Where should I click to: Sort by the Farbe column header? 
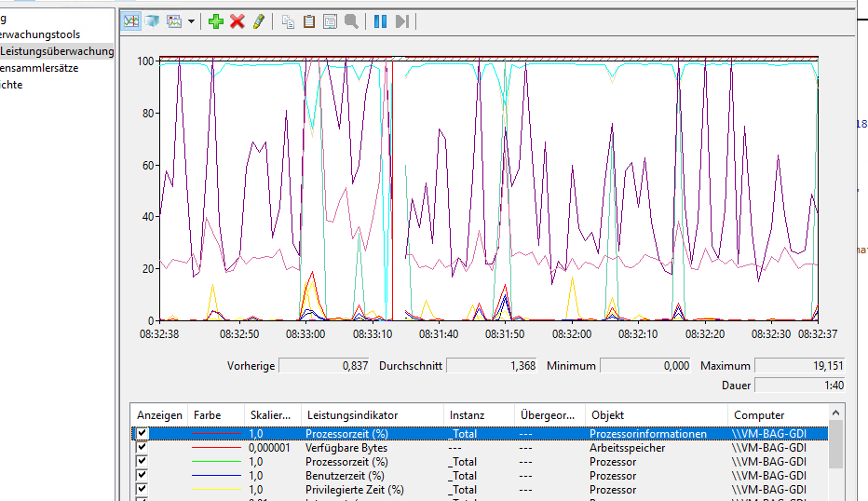[216, 415]
